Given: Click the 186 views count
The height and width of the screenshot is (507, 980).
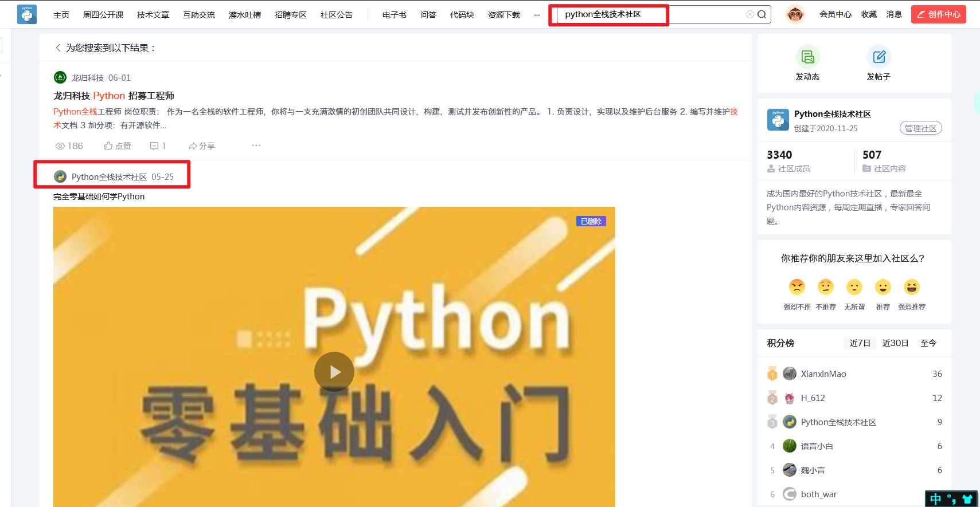Looking at the screenshot, I should 69,146.
